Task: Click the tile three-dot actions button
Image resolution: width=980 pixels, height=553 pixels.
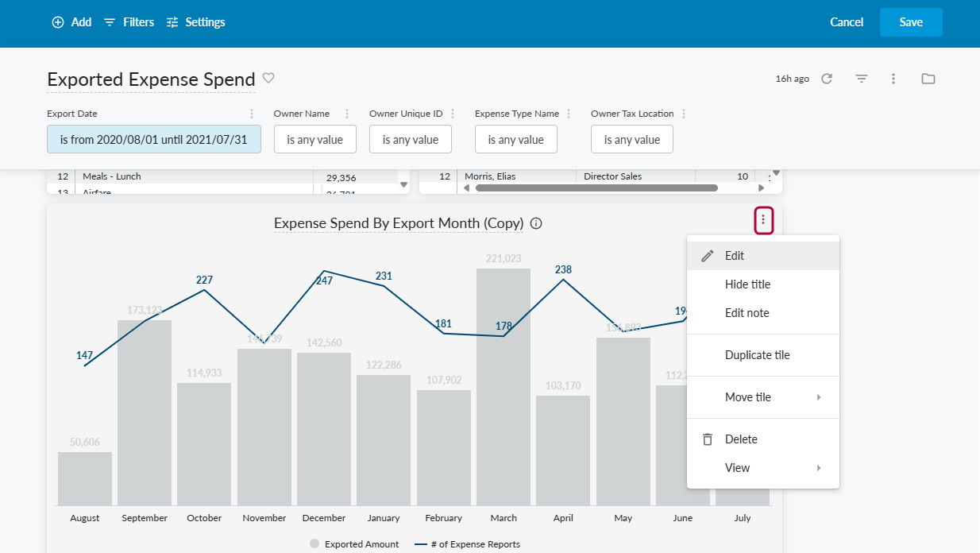Action: [x=763, y=220]
